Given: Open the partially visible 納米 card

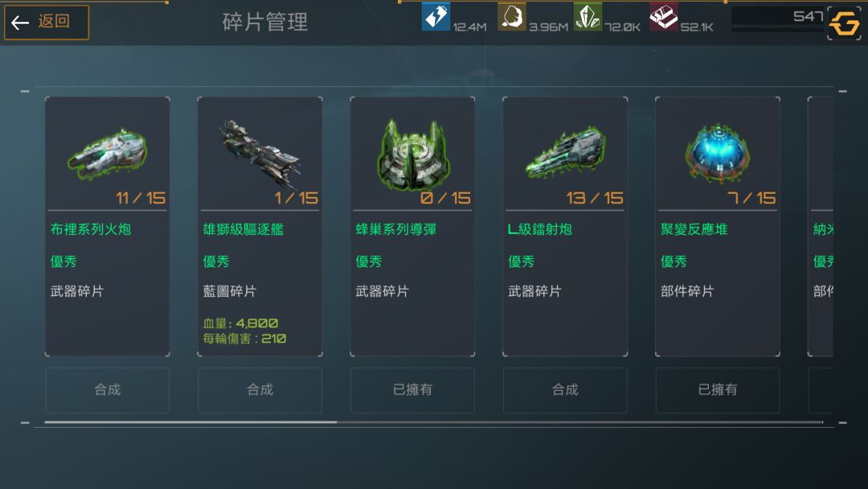Looking at the screenshot, I should pyautogui.click(x=821, y=227).
